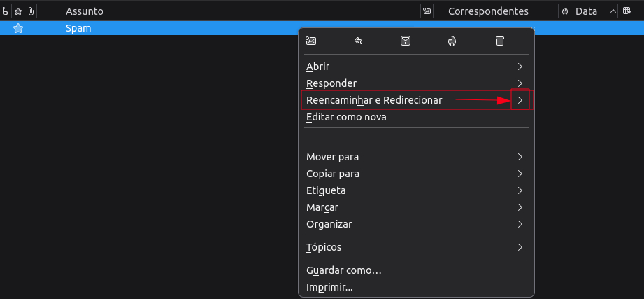
Task: Choose Guardar como… from the menu
Action: [x=343, y=270]
